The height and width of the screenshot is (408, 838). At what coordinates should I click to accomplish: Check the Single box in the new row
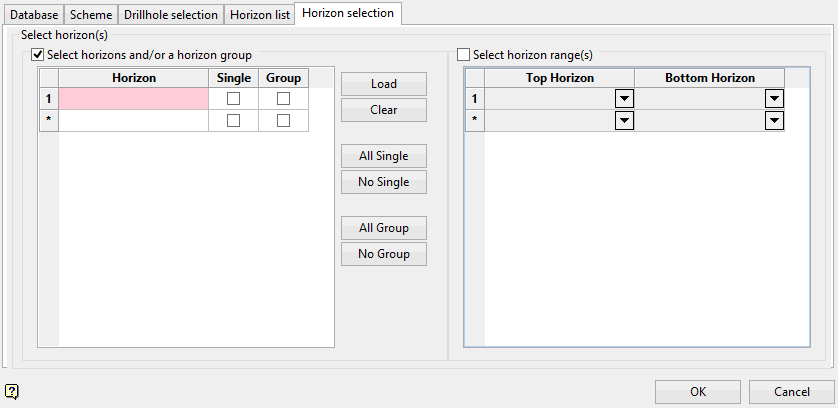click(233, 120)
